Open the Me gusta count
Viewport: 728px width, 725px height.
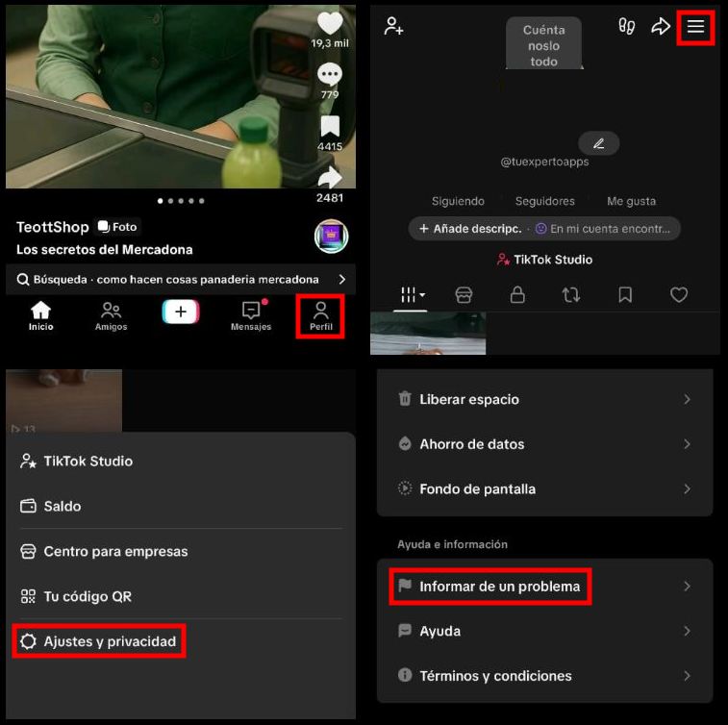tap(632, 201)
